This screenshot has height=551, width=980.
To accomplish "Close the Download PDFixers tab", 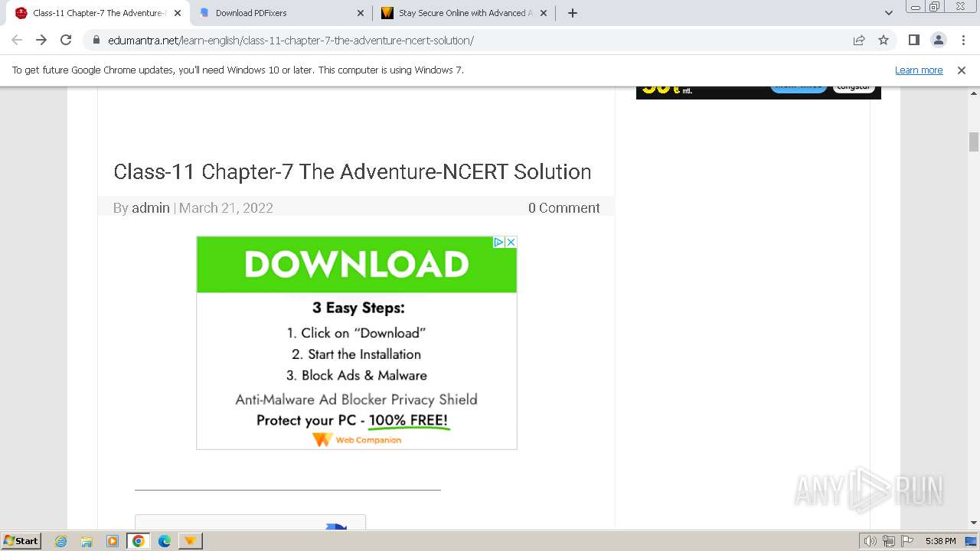I will 361,13.
